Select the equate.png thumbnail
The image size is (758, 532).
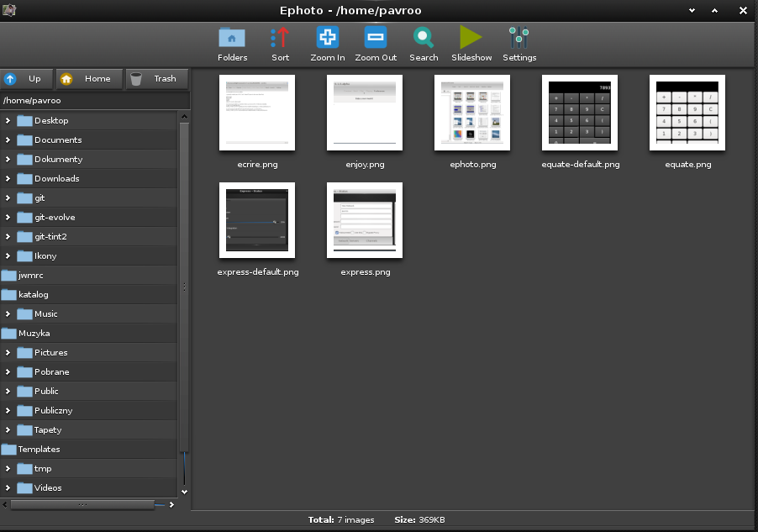click(x=687, y=113)
